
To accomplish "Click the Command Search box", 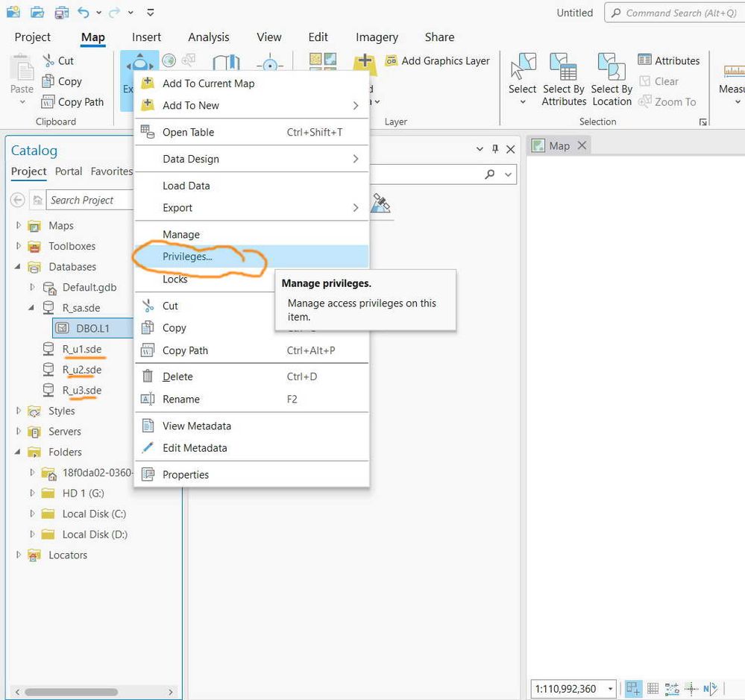I will [674, 13].
